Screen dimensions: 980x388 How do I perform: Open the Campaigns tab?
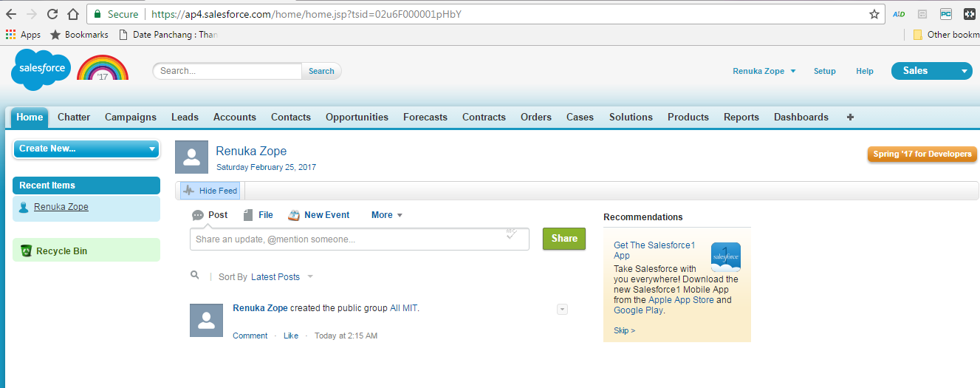[x=131, y=117]
